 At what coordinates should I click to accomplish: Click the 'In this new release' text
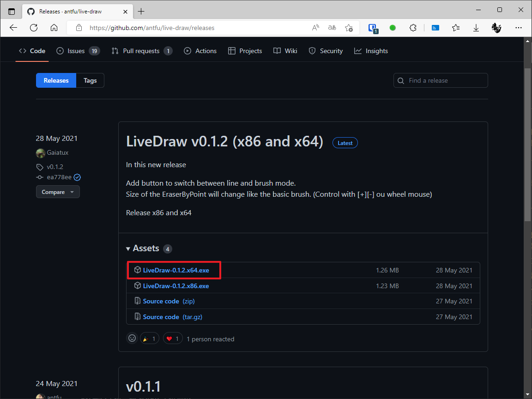tap(156, 164)
